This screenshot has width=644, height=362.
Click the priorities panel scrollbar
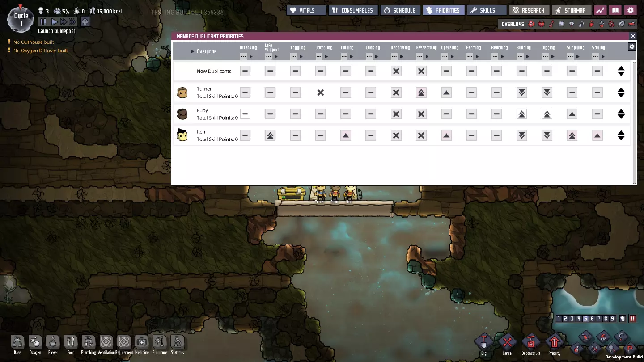pyautogui.click(x=634, y=122)
